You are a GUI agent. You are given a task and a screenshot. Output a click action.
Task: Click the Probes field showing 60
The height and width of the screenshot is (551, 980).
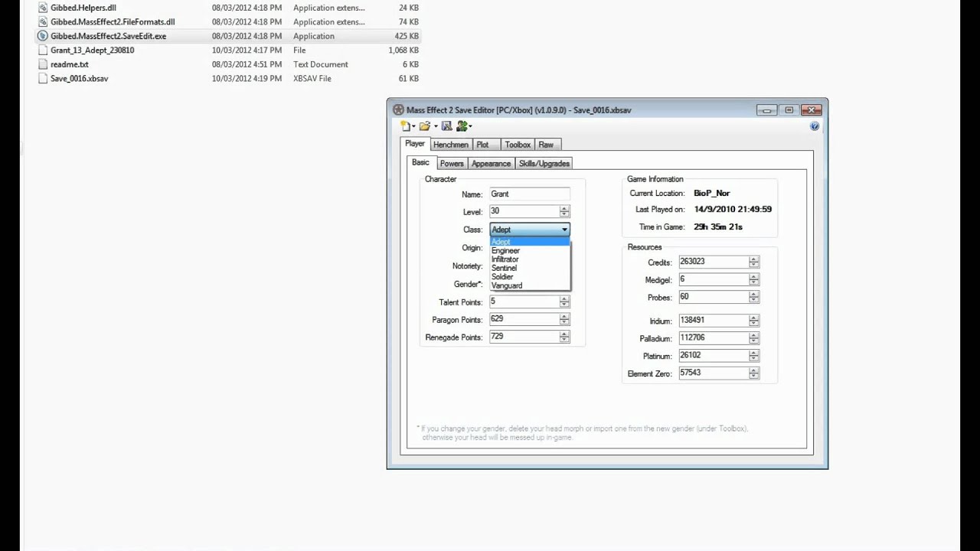click(x=714, y=297)
